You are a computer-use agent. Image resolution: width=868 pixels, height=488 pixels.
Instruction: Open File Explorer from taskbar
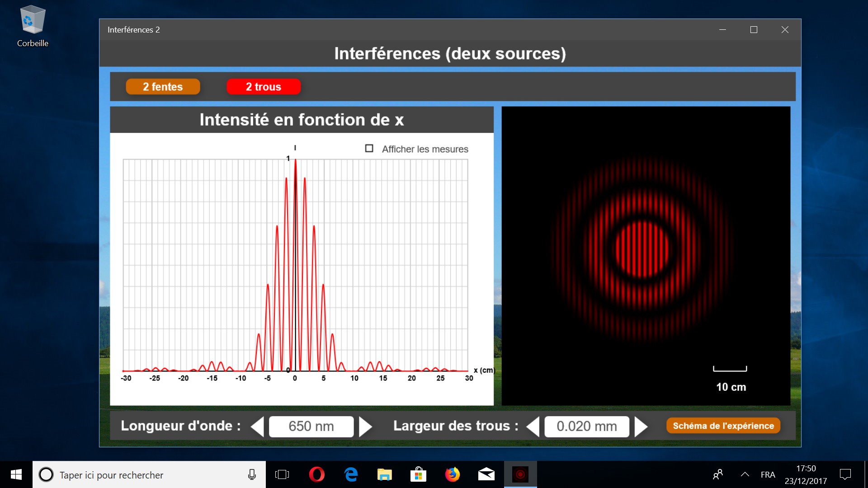pyautogui.click(x=384, y=474)
